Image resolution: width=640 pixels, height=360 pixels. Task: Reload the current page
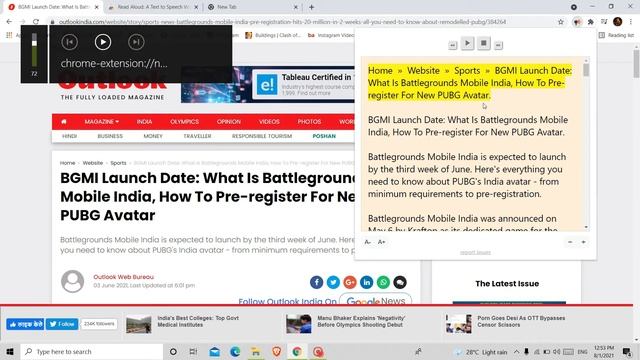36,22
